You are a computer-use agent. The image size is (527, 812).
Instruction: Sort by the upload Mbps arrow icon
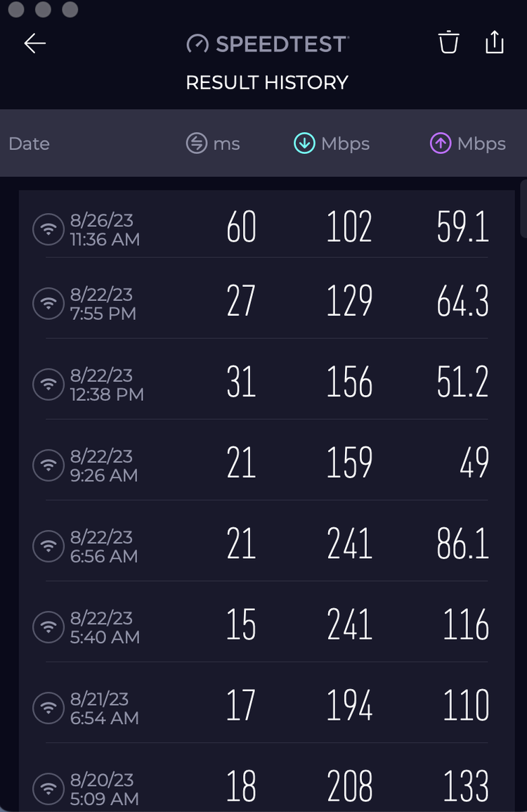point(441,143)
